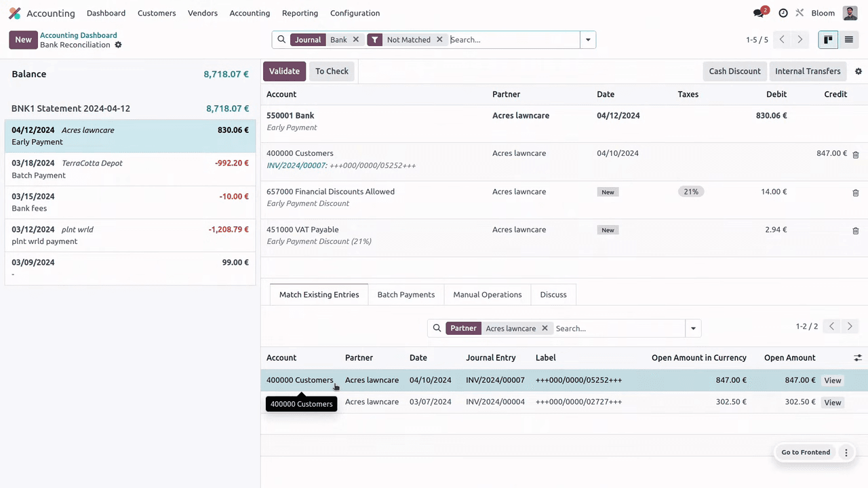Image resolution: width=868 pixels, height=488 pixels.
Task: Remove the Not Matched filter
Action: [x=439, y=40]
